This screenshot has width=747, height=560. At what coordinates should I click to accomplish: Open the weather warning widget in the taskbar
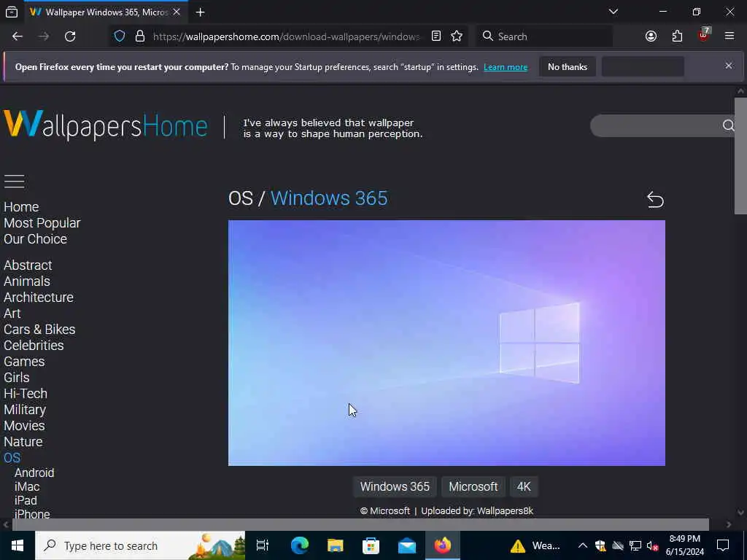[x=535, y=545]
